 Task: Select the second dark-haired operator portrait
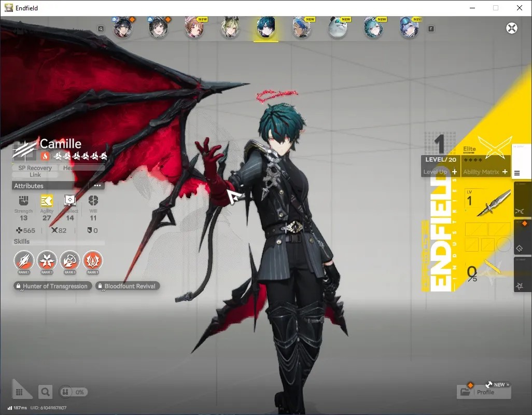[x=159, y=28]
